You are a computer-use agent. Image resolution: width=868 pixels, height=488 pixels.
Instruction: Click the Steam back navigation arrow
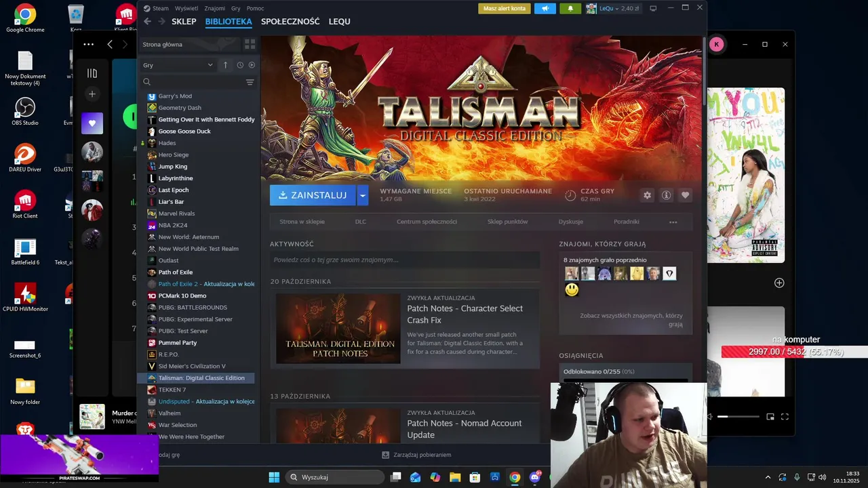tap(147, 22)
